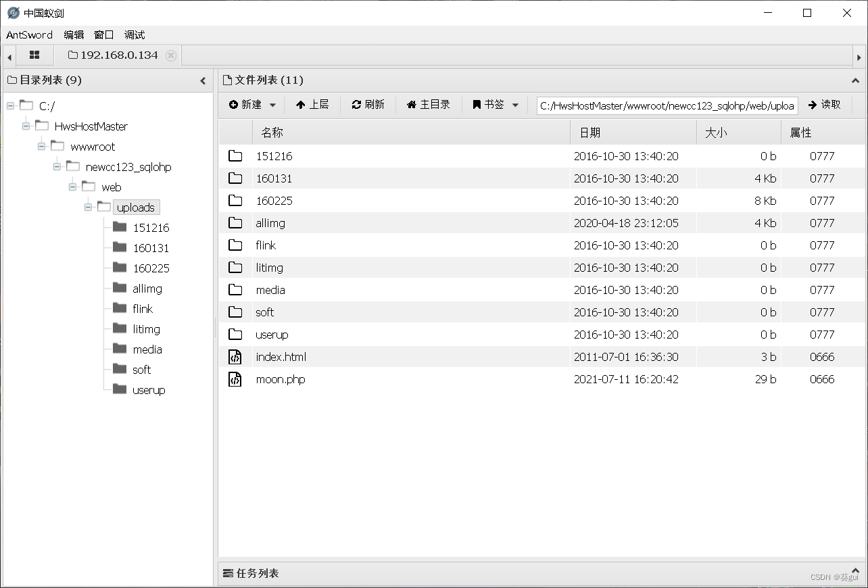868x588 pixels.
Task: Select 160225 folder in the tree
Action: [151, 268]
